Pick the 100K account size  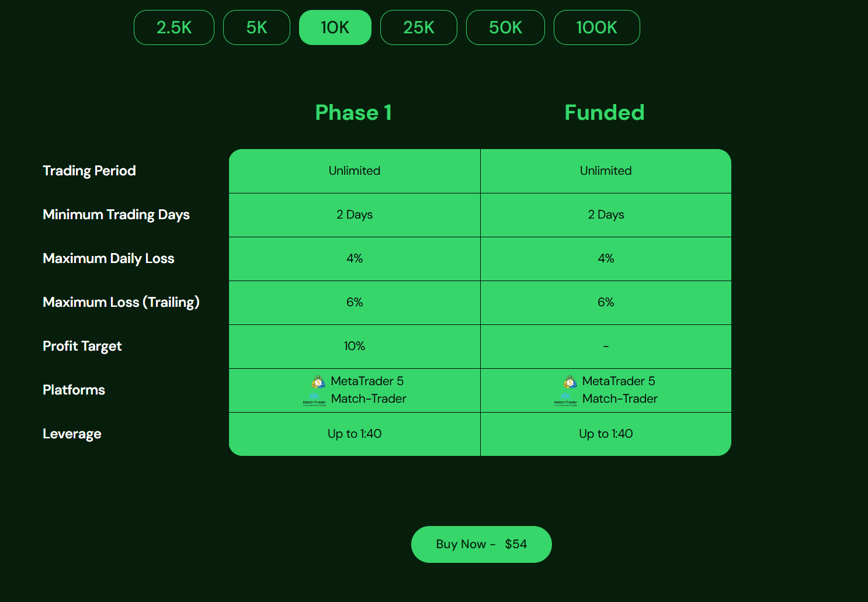tap(596, 27)
